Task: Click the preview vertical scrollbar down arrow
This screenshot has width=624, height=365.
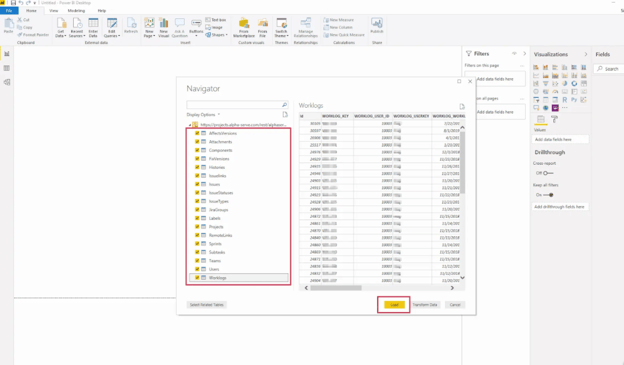Action: point(462,278)
